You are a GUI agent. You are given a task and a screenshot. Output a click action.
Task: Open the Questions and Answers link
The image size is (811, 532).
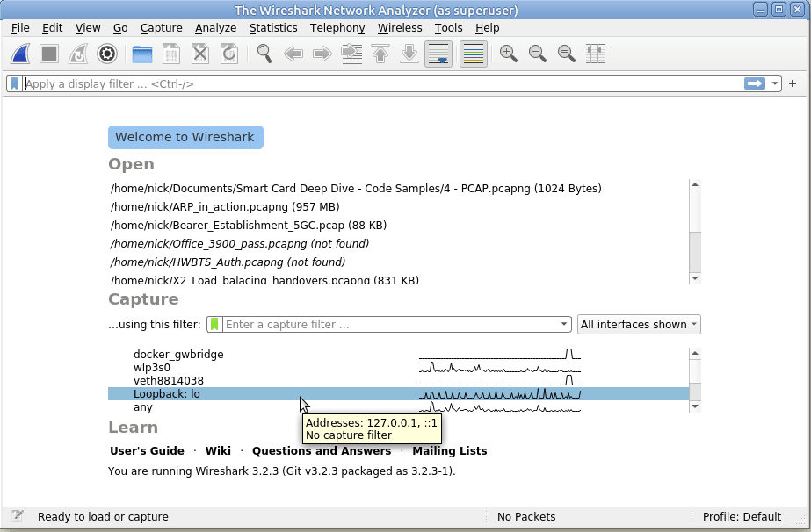(x=322, y=451)
